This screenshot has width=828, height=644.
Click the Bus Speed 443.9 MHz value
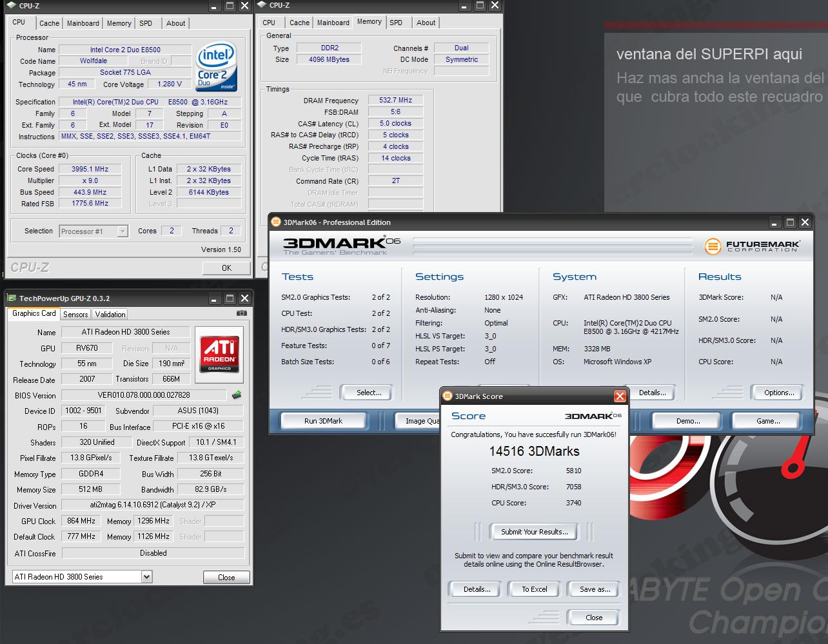(90, 192)
